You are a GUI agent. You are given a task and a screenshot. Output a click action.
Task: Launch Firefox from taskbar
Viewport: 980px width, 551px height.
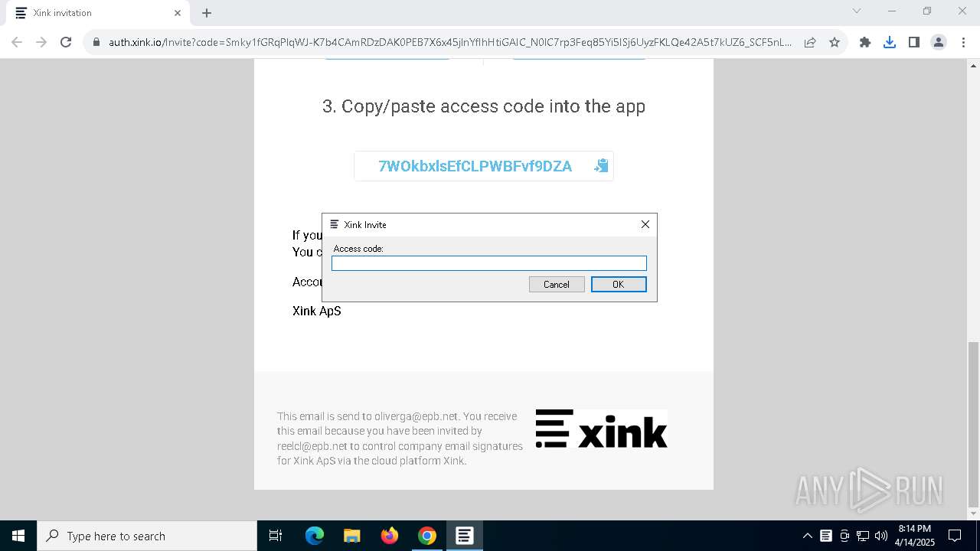390,536
